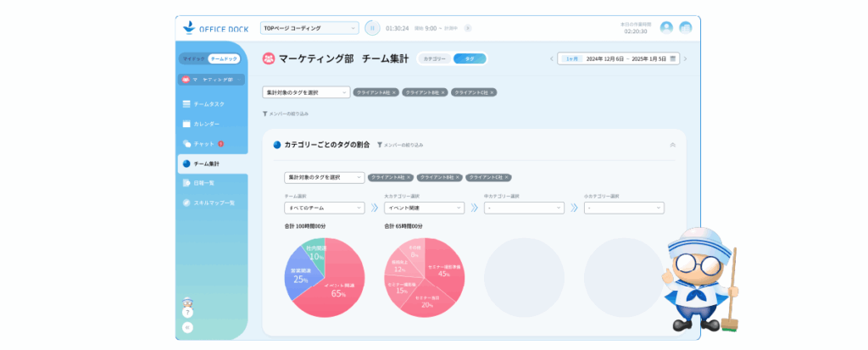Open the TOPページ コーディング task dropdown
Screen dimensions: 868x350
click(309, 28)
